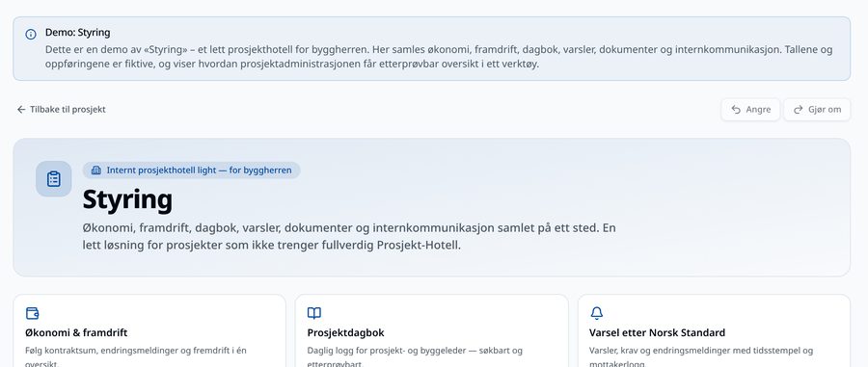Click the description starting Økonomi, framdrift, dagbok
868x367 pixels.
coord(349,237)
